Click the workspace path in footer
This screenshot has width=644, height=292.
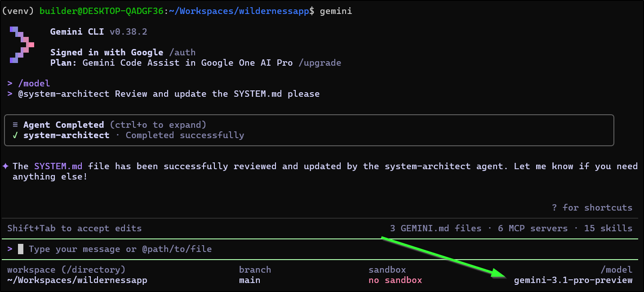(77, 280)
